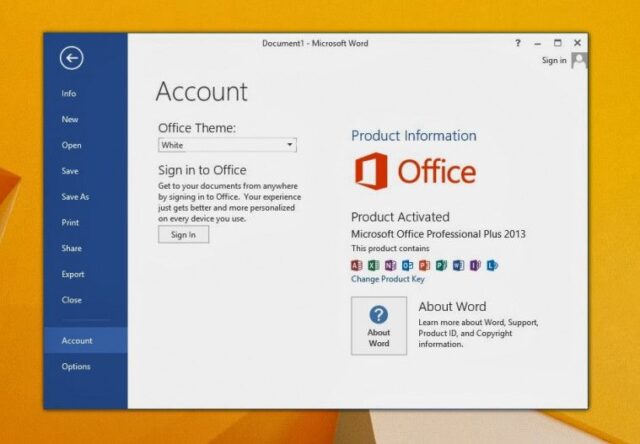This screenshot has height=444, width=640.
Task: Go to Export in the sidebar
Action: click(x=73, y=274)
